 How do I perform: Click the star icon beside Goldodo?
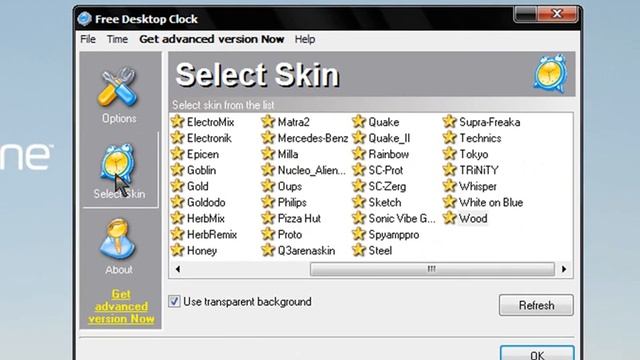pyautogui.click(x=178, y=202)
